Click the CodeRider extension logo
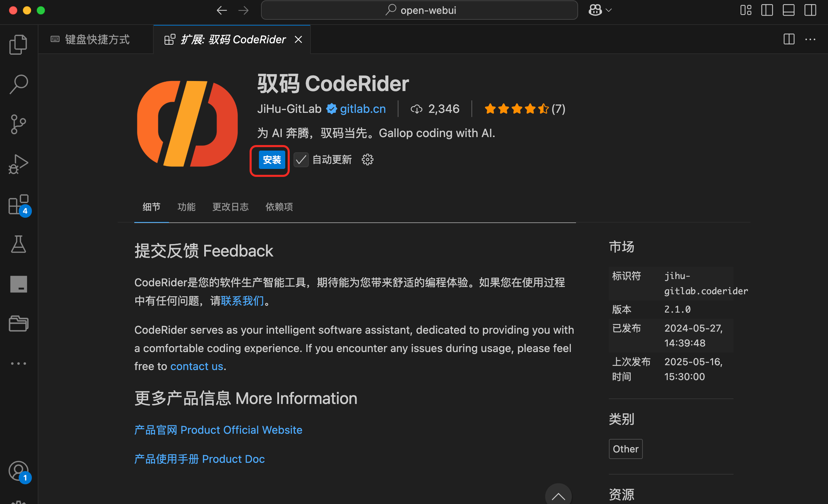Screen dimensions: 828x504 (187, 124)
